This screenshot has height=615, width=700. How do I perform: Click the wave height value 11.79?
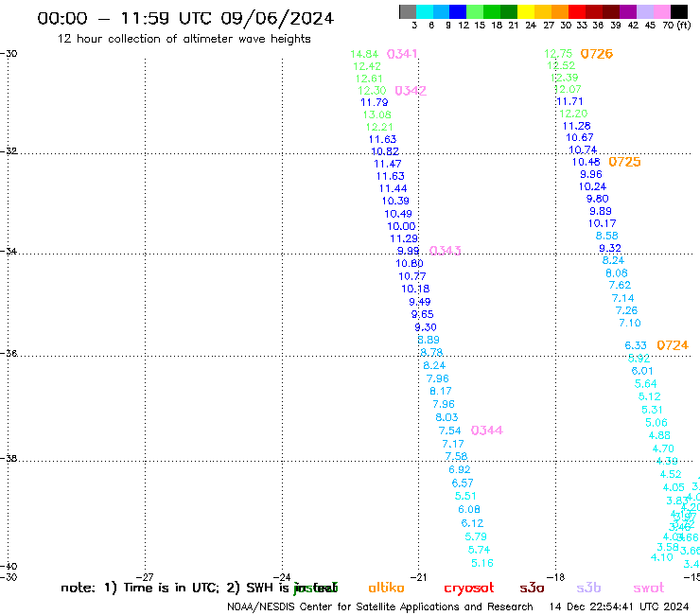click(x=375, y=102)
